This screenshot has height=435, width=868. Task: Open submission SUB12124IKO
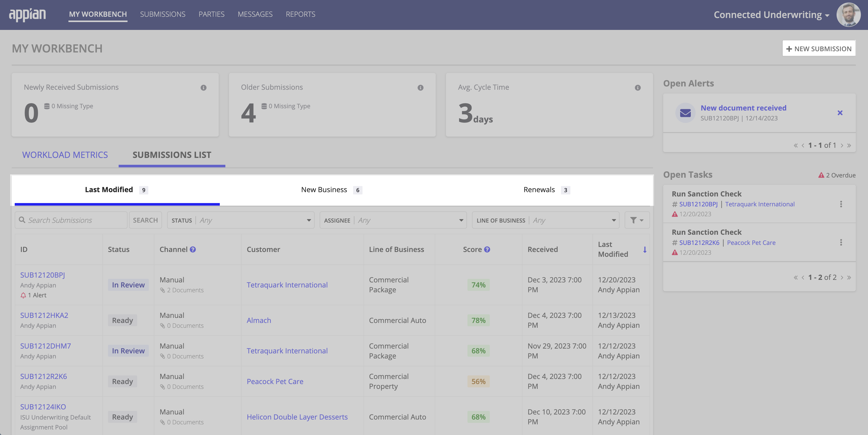point(43,407)
